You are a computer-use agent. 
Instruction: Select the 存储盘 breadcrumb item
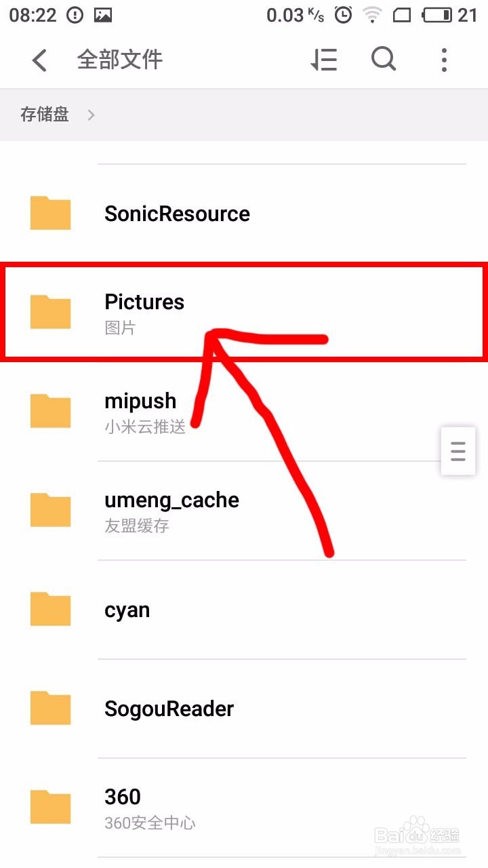click(45, 115)
